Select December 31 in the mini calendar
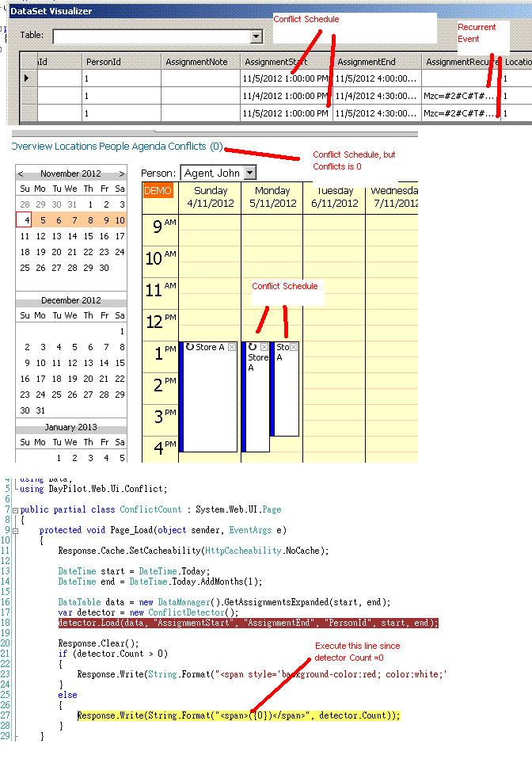532x759 pixels. pyautogui.click(x=40, y=410)
